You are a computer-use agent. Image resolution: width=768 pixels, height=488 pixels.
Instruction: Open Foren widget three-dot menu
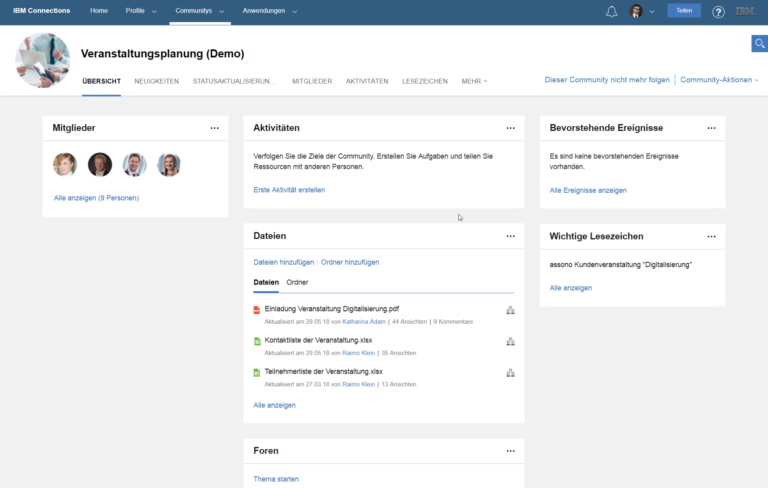tap(510, 451)
